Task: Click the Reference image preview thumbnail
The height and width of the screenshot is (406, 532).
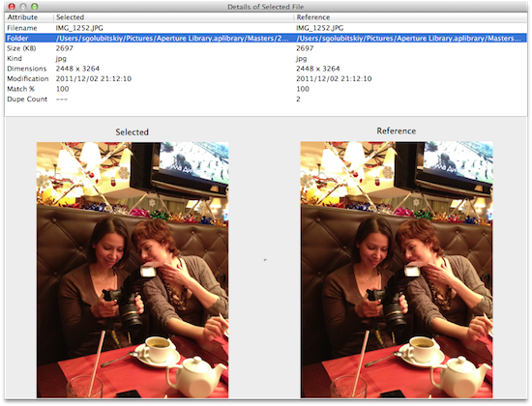Action: [x=397, y=270]
